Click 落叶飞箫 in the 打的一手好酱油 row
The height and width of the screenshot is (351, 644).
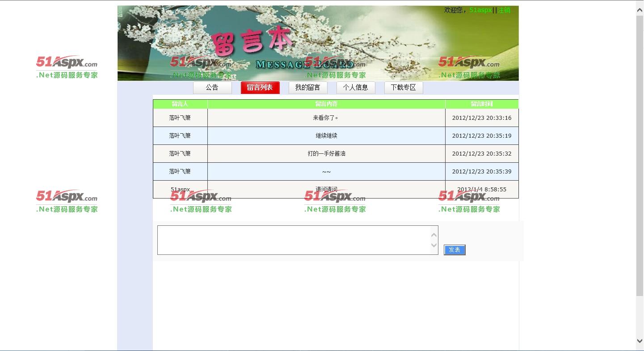tap(180, 153)
